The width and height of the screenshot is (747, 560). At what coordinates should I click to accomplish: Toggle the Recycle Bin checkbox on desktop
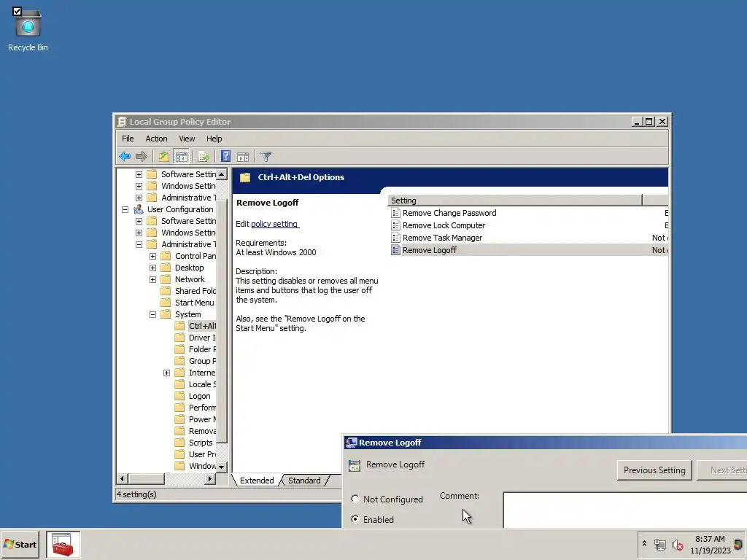(x=18, y=11)
